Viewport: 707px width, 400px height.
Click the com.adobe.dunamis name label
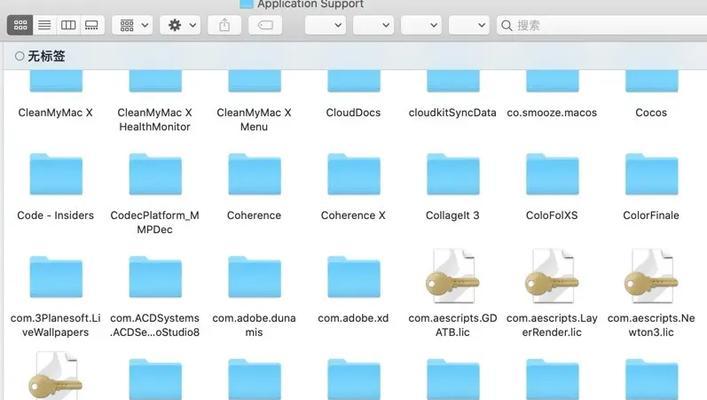[x=254, y=325]
